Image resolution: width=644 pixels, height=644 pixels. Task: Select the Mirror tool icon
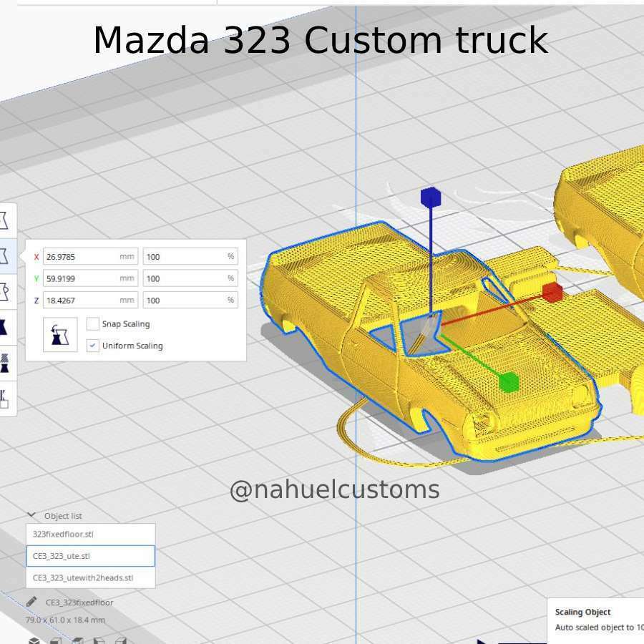tap(4, 327)
